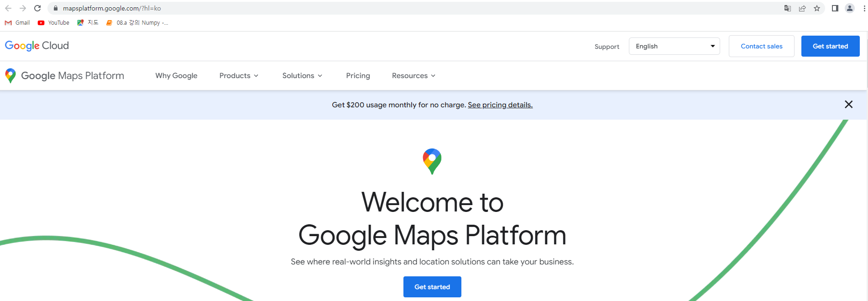Click the padlock site info icon
The height and width of the screenshot is (301, 868).
[x=56, y=8]
